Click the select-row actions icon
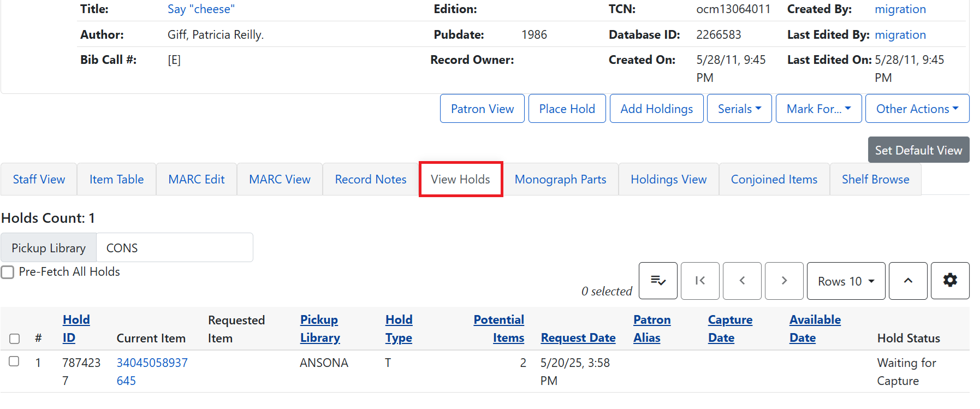Viewport: 980px width, 409px height. (658, 281)
